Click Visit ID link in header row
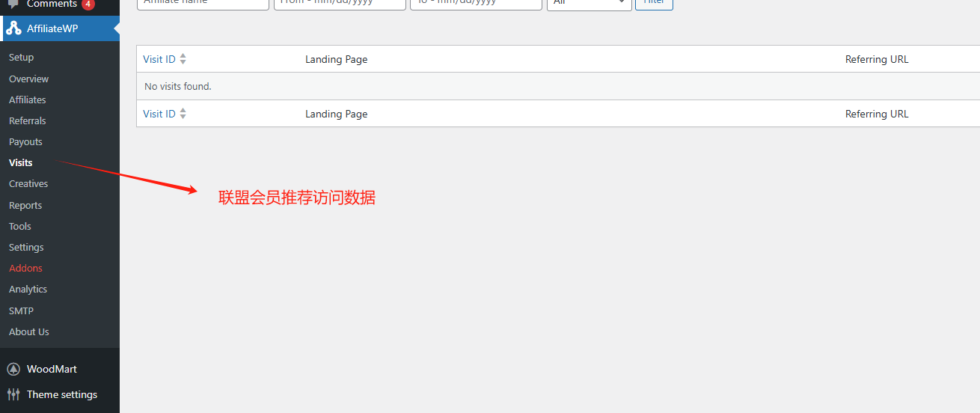The image size is (980, 413). click(x=159, y=59)
